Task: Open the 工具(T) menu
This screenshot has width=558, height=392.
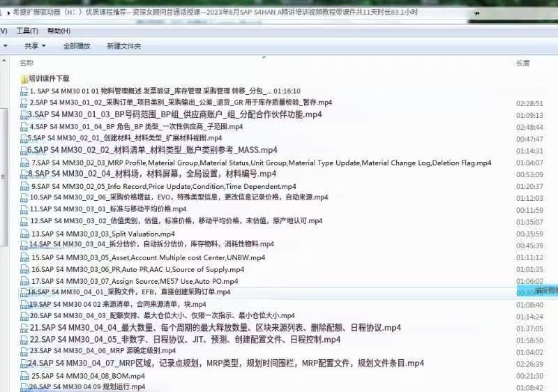Action: click(x=27, y=31)
